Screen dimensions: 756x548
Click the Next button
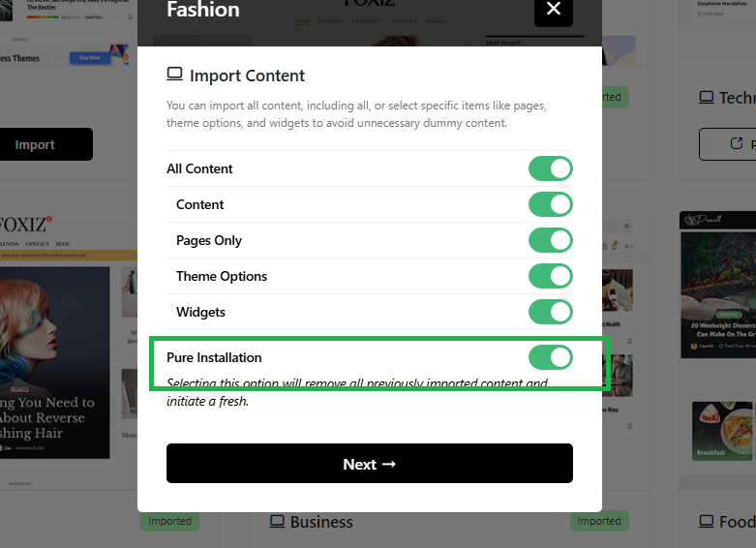click(x=370, y=464)
